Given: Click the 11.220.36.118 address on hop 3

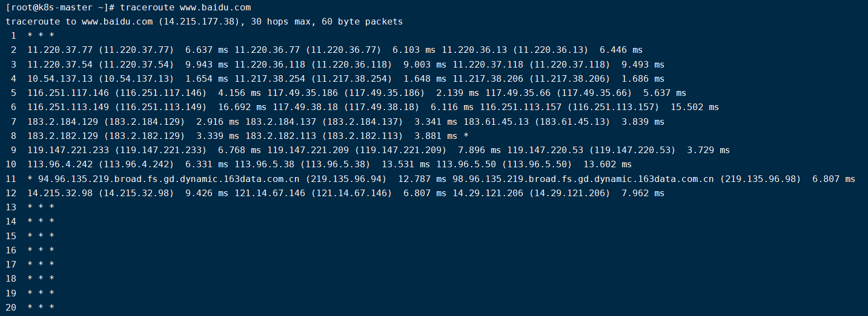Looking at the screenshot, I should click(x=270, y=64).
